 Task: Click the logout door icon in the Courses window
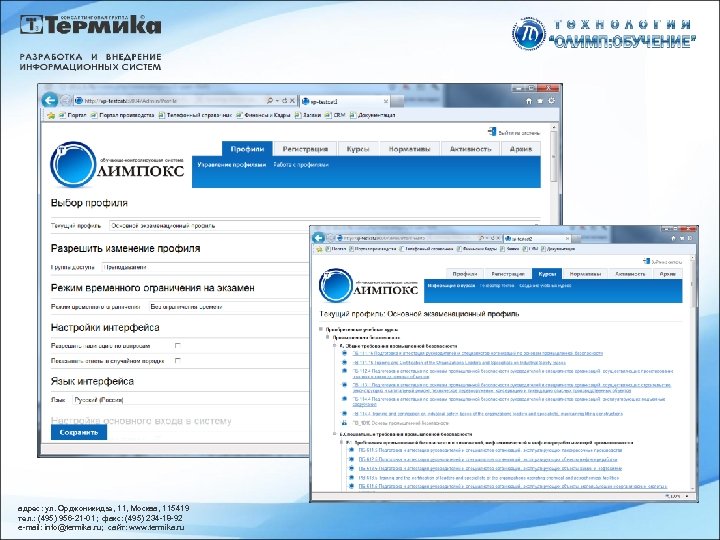click(x=647, y=261)
